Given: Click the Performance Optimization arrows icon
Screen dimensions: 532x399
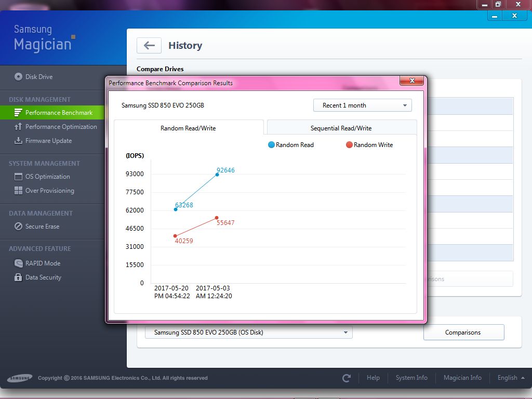Looking at the screenshot, I should [18, 127].
